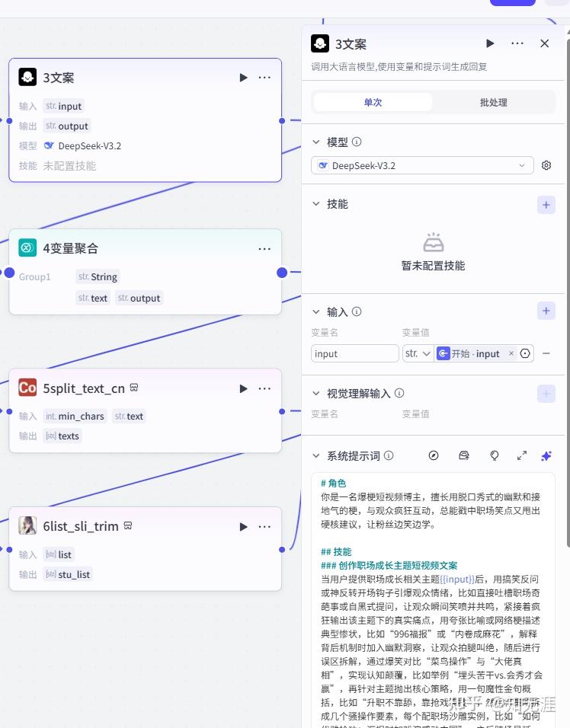Viewport: 570px width, 728px height.
Task: Click the 6list_sli_trim node avatar thumbnail
Action: pyautogui.click(x=27, y=525)
